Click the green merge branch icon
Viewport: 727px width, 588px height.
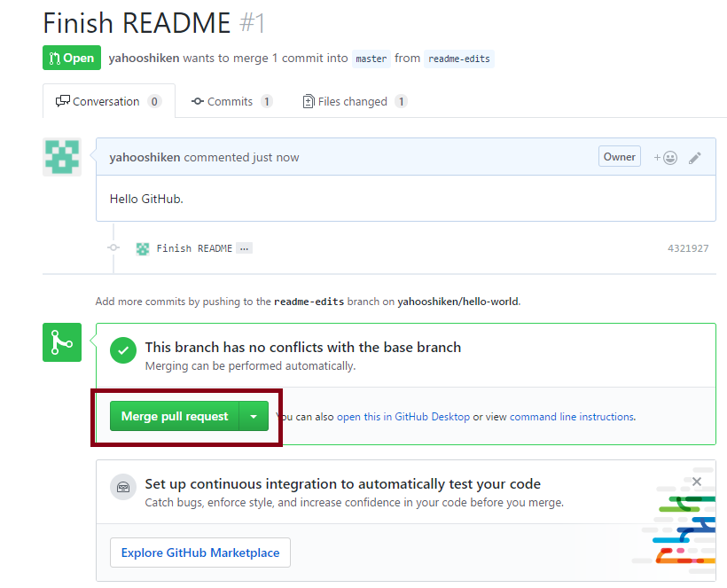62,342
